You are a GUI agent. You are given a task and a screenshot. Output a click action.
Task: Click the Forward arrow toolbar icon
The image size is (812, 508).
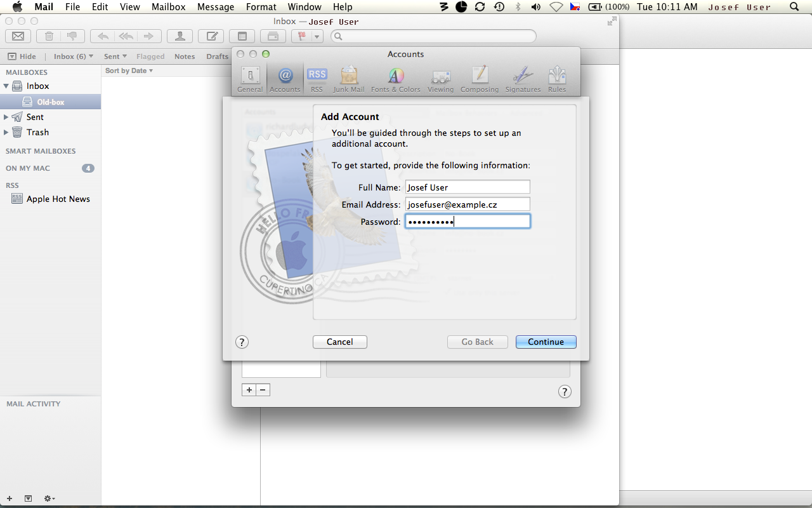click(149, 36)
